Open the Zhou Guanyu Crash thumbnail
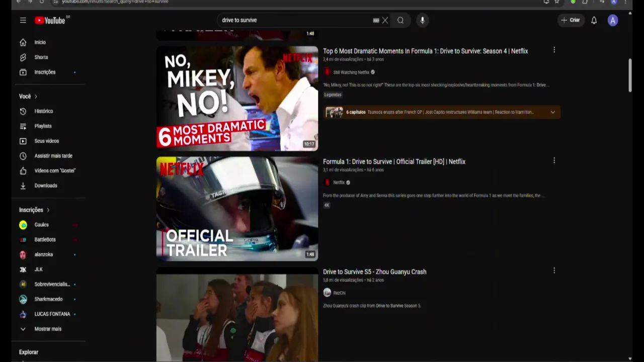This screenshot has height=362, width=644. click(x=237, y=314)
